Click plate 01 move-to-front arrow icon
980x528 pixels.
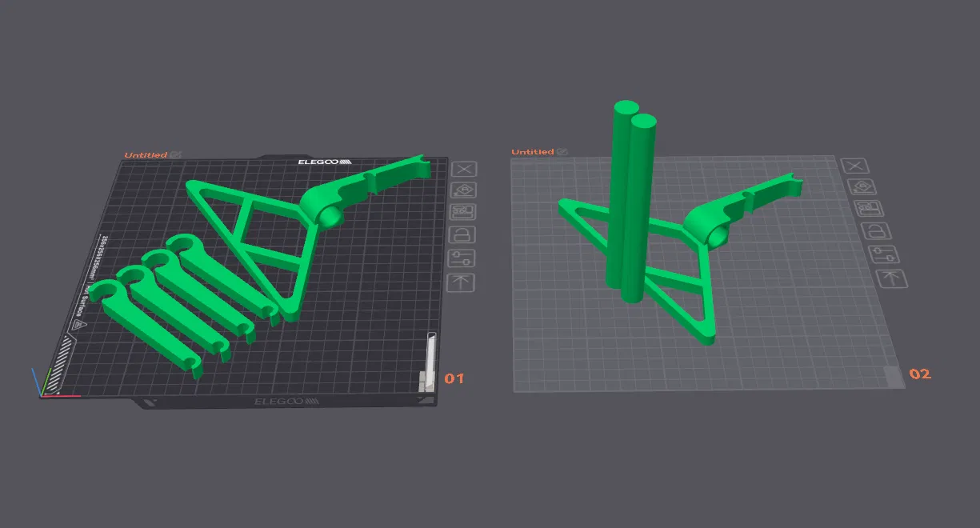coord(461,282)
